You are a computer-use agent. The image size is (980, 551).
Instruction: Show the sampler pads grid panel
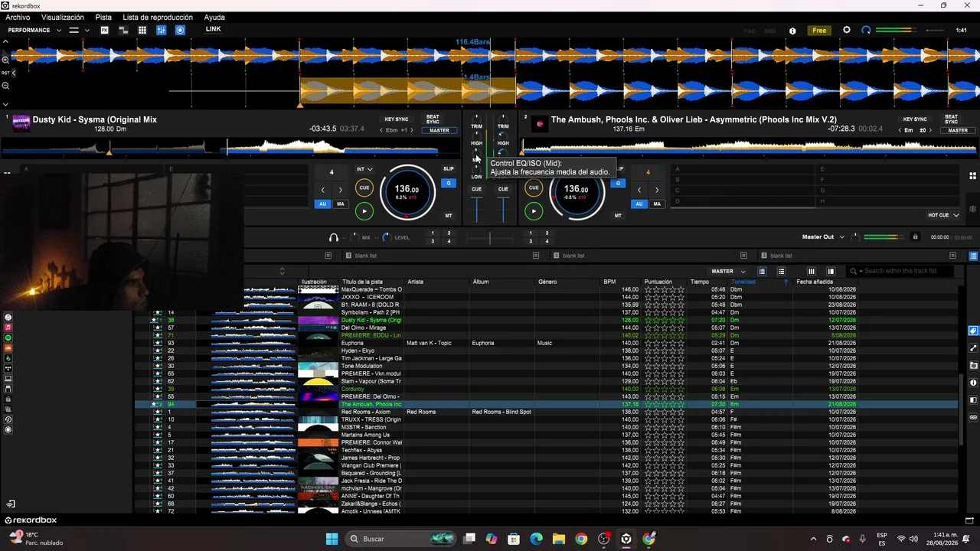pyautogui.click(x=142, y=30)
